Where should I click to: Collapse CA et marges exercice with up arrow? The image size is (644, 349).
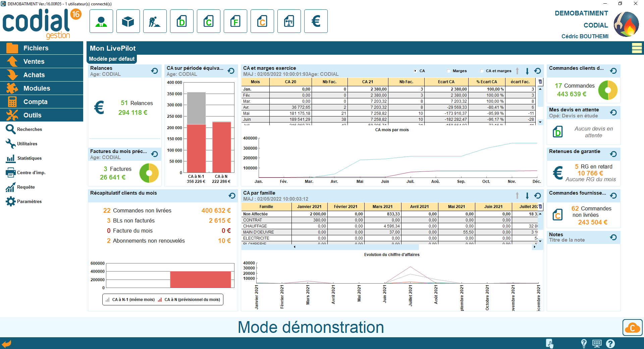(x=517, y=71)
